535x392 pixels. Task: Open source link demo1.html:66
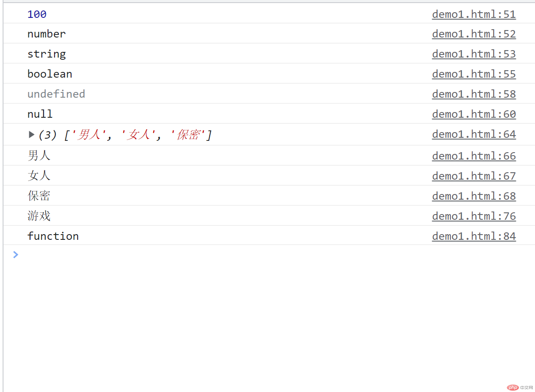point(474,156)
